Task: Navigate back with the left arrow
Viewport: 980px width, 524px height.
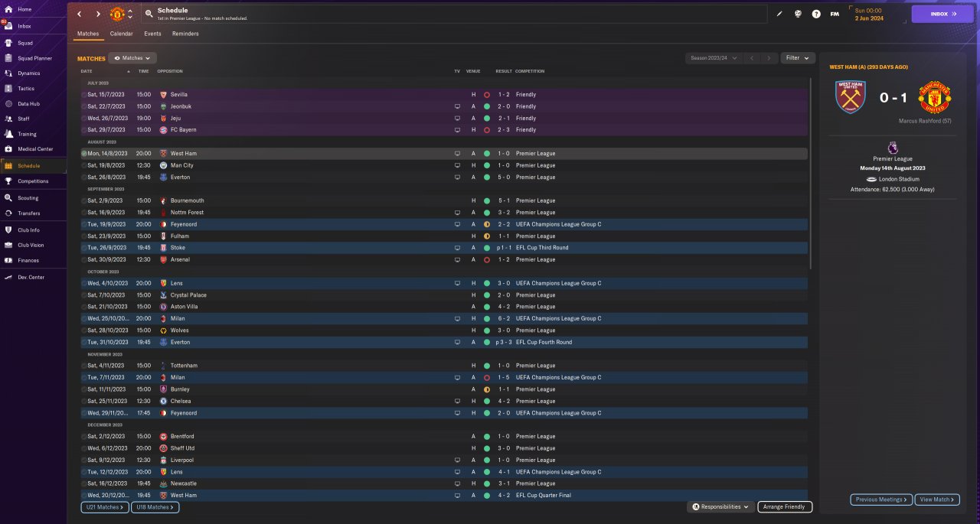Action: (x=79, y=14)
